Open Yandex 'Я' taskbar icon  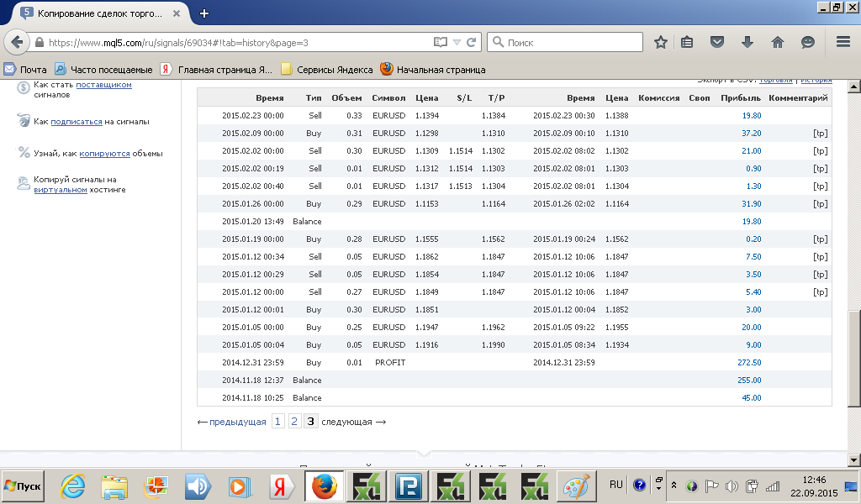pyautogui.click(x=281, y=486)
